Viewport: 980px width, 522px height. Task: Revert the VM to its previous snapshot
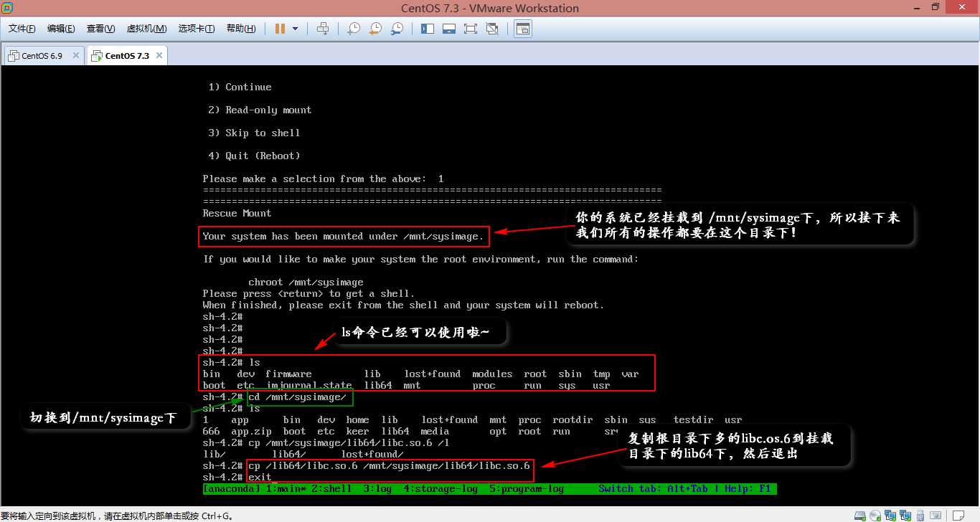(375, 29)
